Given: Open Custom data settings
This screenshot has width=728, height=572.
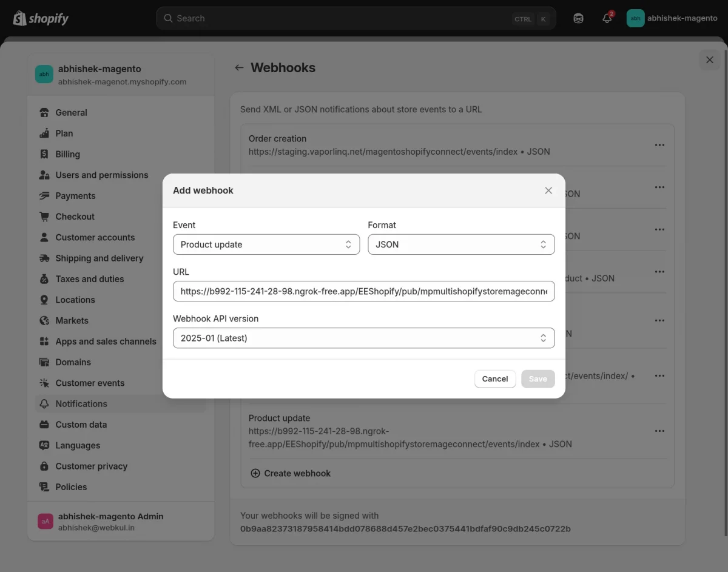Looking at the screenshot, I should (81, 424).
